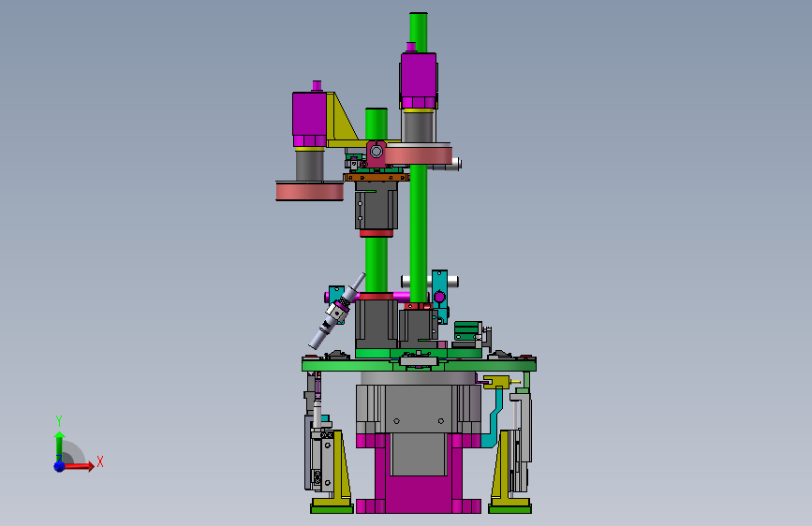Select the angled silver probe sensor
812x526 pixels.
(x=336, y=311)
